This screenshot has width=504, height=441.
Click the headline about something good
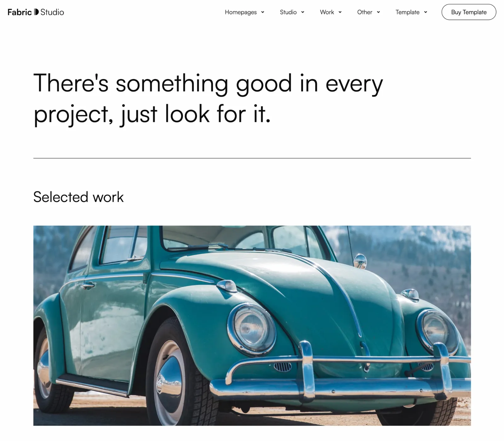click(208, 99)
